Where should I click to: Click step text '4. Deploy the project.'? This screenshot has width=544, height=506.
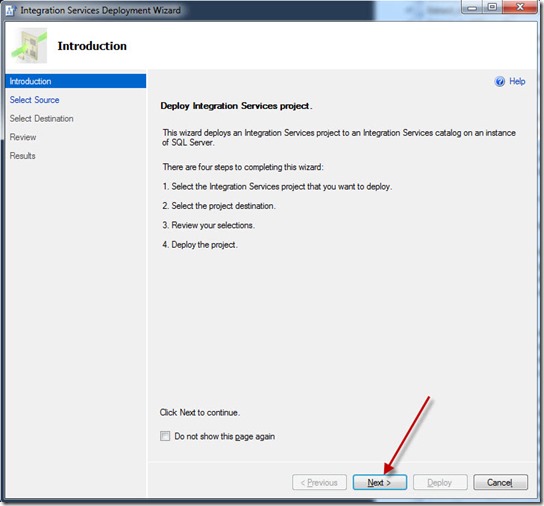(x=200, y=245)
